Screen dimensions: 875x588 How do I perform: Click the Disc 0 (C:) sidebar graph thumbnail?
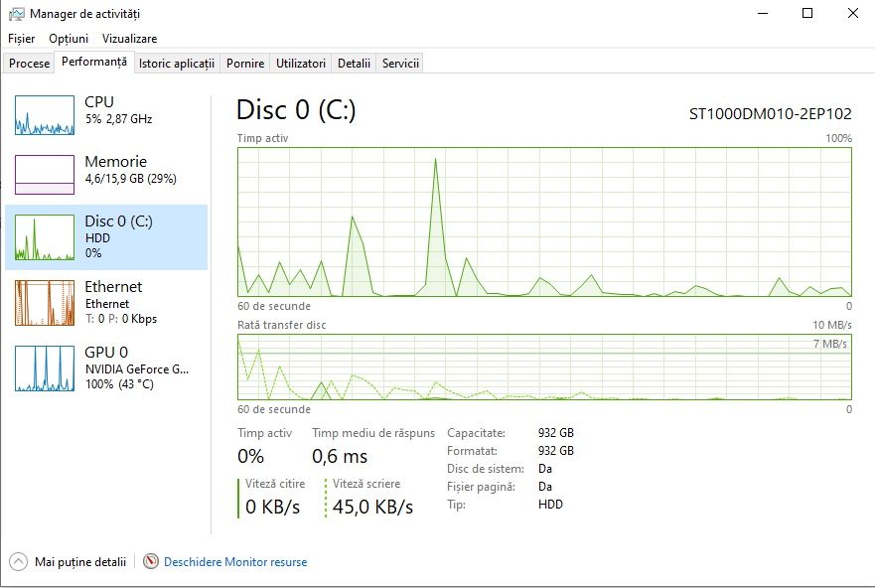coord(45,238)
